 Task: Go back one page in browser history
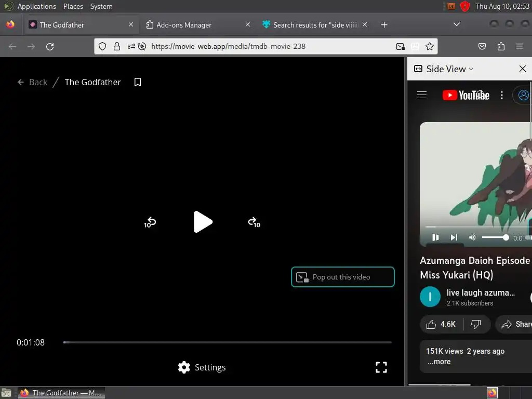(12, 46)
